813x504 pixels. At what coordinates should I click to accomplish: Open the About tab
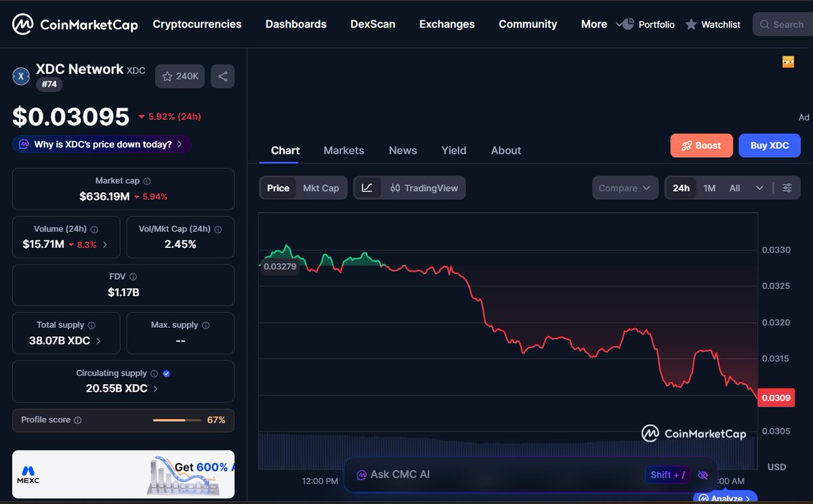[506, 150]
